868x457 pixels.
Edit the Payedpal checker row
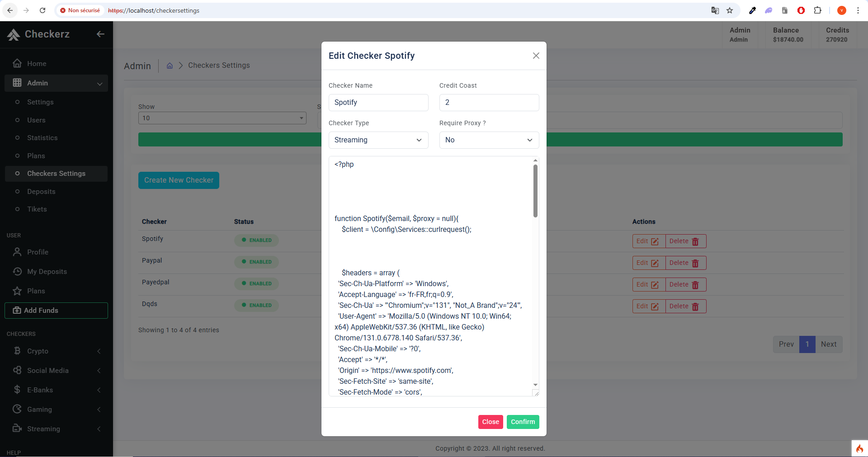[649, 285]
